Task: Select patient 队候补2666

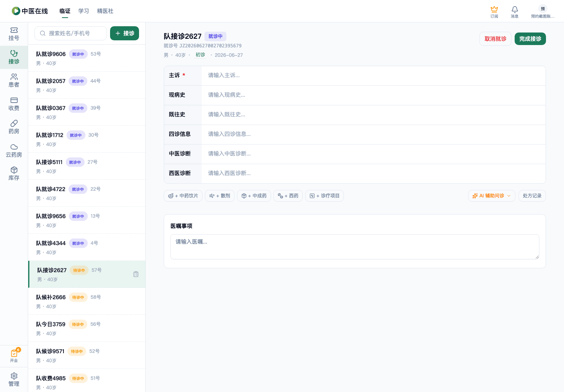Action: click(87, 301)
